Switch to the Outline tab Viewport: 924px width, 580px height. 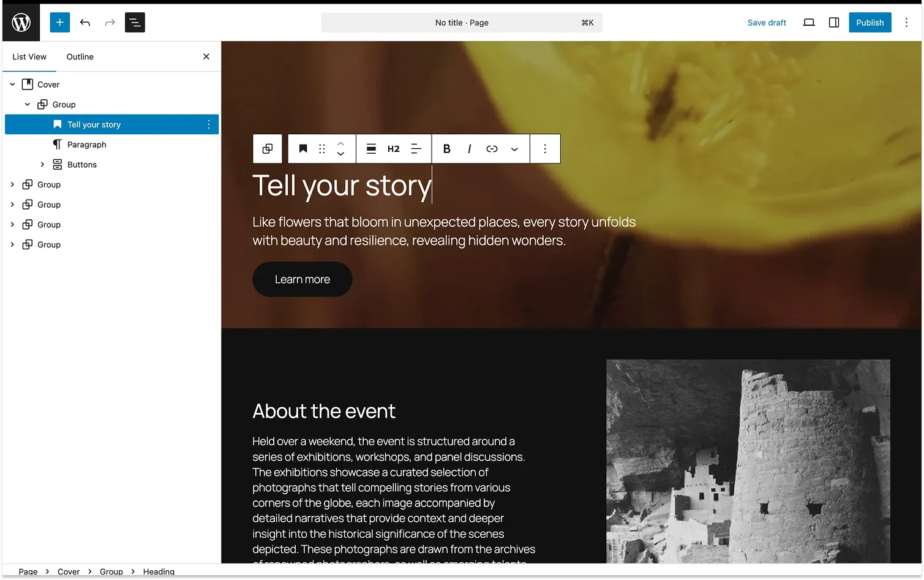(x=80, y=56)
